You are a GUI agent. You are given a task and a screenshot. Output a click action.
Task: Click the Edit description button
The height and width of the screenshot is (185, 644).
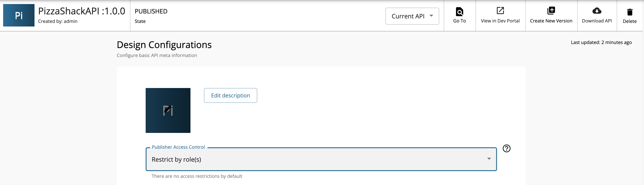[230, 95]
